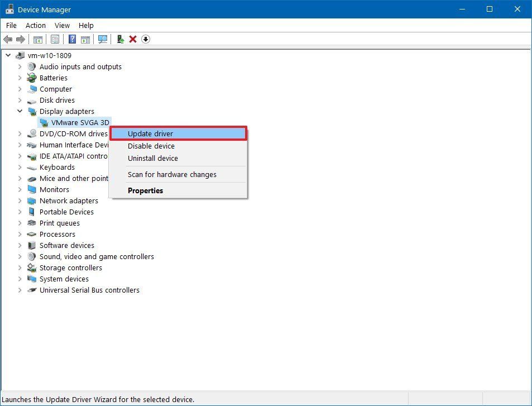Toggle the console tree pane icon

coord(37,39)
